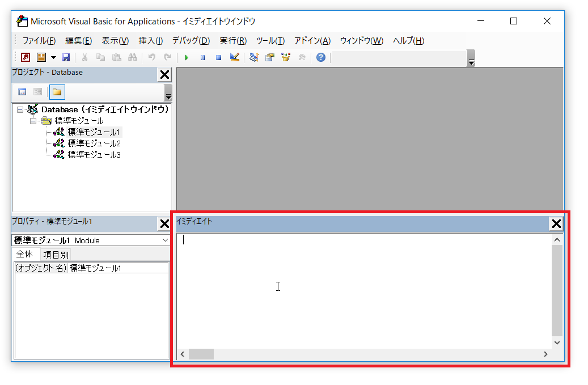Viewport: 588px width, 385px height.
Task: Open the standard toolbar options arrow
Action: 471,58
